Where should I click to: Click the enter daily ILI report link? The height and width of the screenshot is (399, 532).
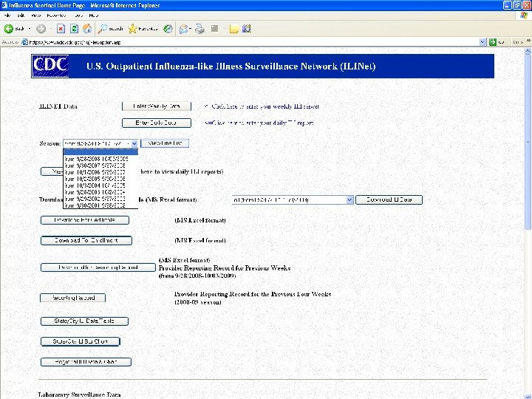262,123
